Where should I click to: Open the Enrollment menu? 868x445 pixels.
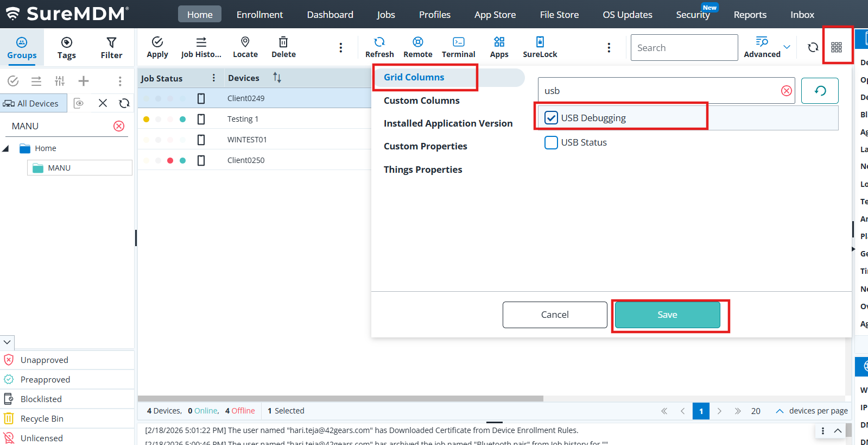point(259,15)
